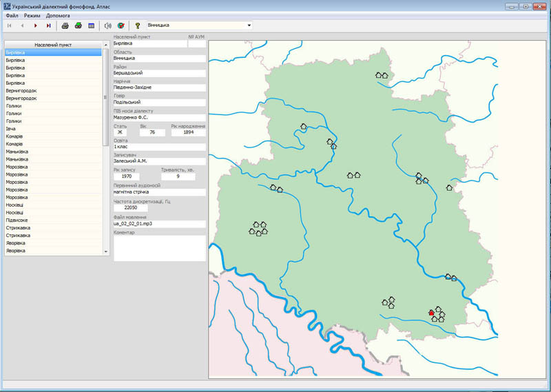551x392 pixels.
Task: Click the Населений пункт field showing Бирлівка
Action: 150,43
